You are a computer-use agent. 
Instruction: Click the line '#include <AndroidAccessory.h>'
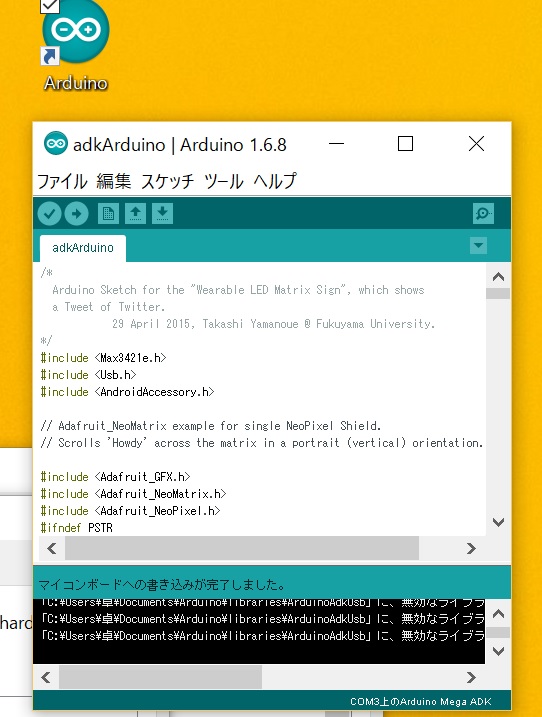[127, 392]
